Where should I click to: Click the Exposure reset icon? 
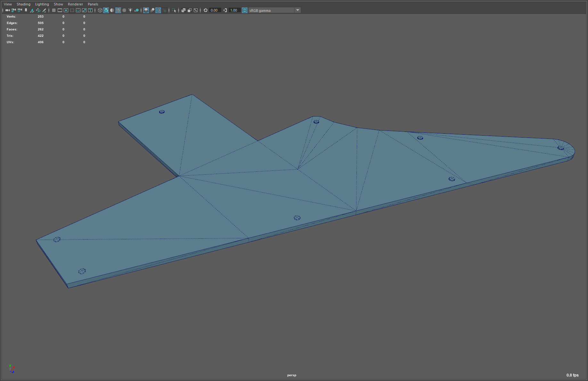coord(206,10)
